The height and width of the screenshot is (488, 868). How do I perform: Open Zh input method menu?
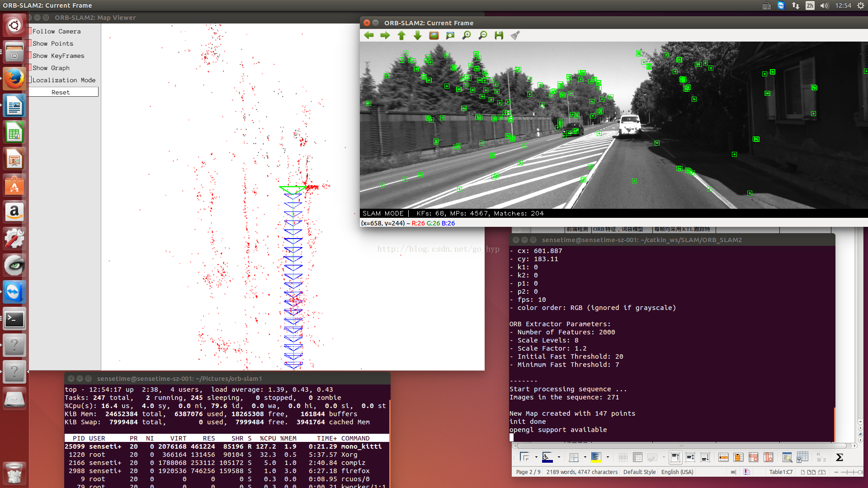pyautogui.click(x=810, y=5)
